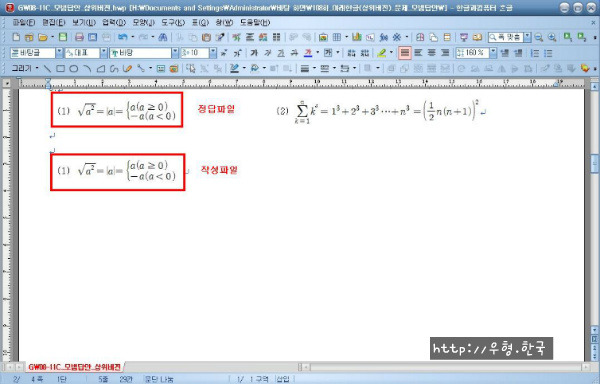Click the line color pen button
This screenshot has width=600, height=384.
(234, 68)
